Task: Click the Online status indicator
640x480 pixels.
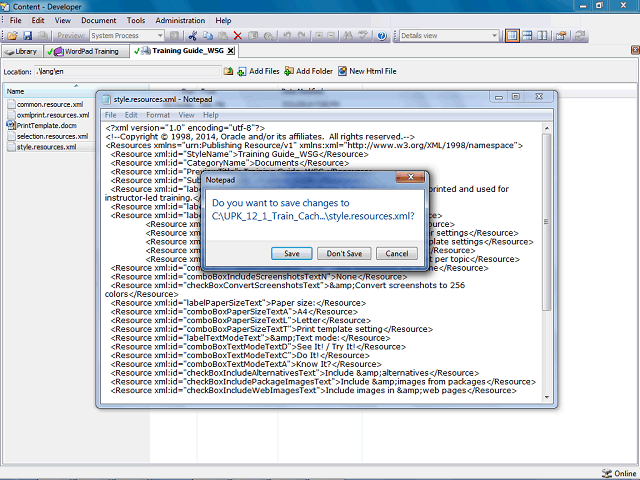Action: (x=620, y=473)
